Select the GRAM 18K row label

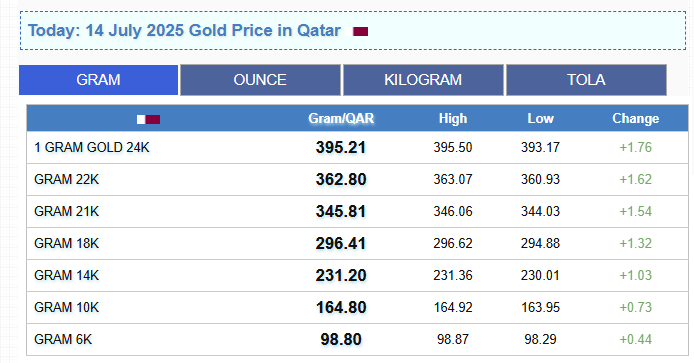click(66, 243)
